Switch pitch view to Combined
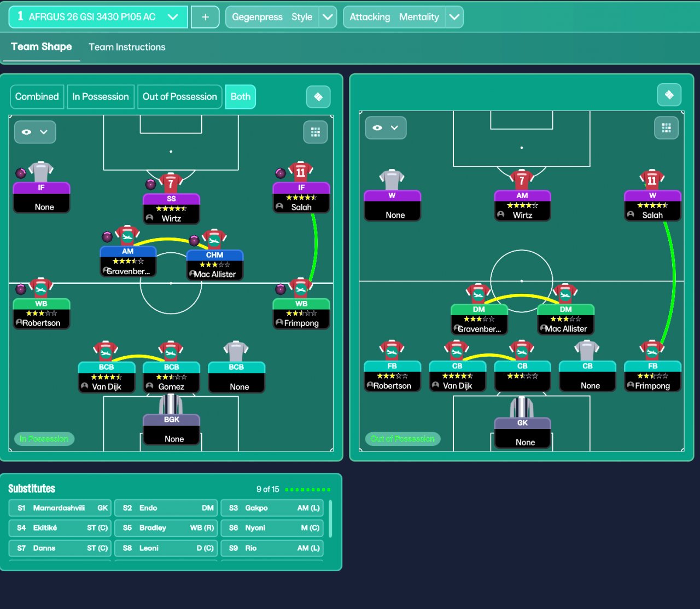The height and width of the screenshot is (609, 700). click(x=37, y=97)
